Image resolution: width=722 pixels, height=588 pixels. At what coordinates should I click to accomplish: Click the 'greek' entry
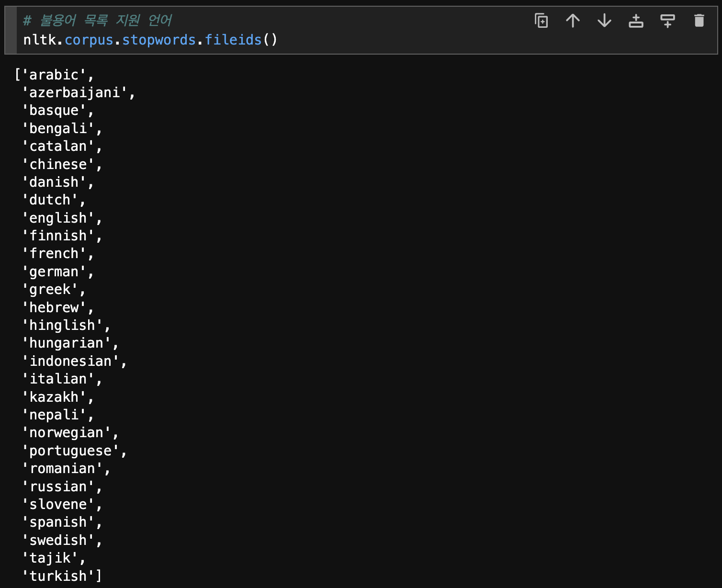tap(50, 289)
